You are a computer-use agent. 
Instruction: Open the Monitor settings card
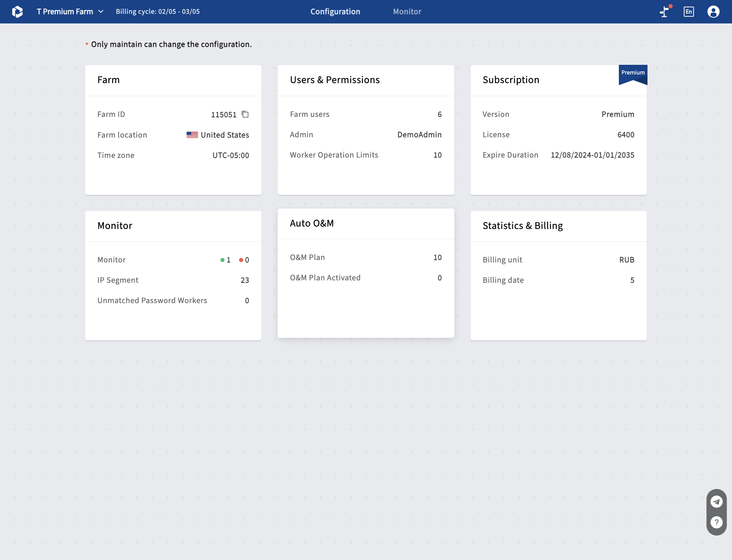coord(173,276)
